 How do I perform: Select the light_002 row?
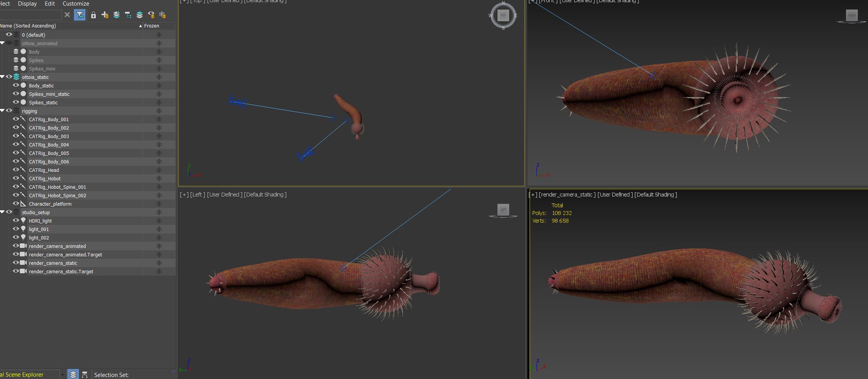coord(39,238)
